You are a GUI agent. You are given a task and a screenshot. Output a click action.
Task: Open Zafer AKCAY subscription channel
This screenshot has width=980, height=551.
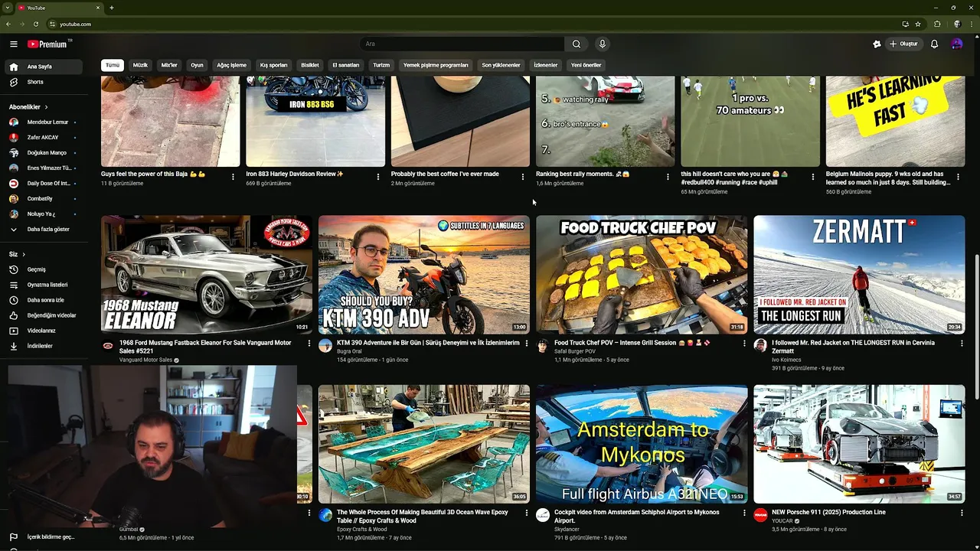[43, 138]
